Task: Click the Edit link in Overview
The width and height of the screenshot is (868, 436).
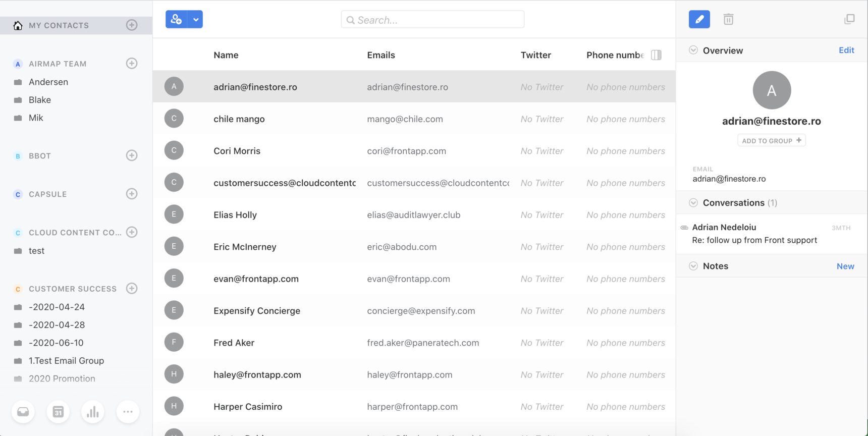Action: click(x=846, y=50)
